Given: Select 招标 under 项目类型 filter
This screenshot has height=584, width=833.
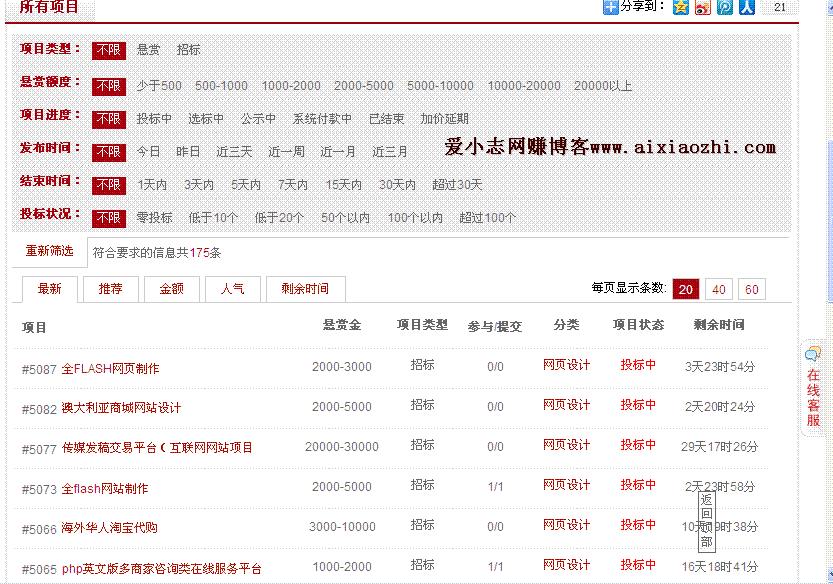Looking at the screenshot, I should coord(188,49).
